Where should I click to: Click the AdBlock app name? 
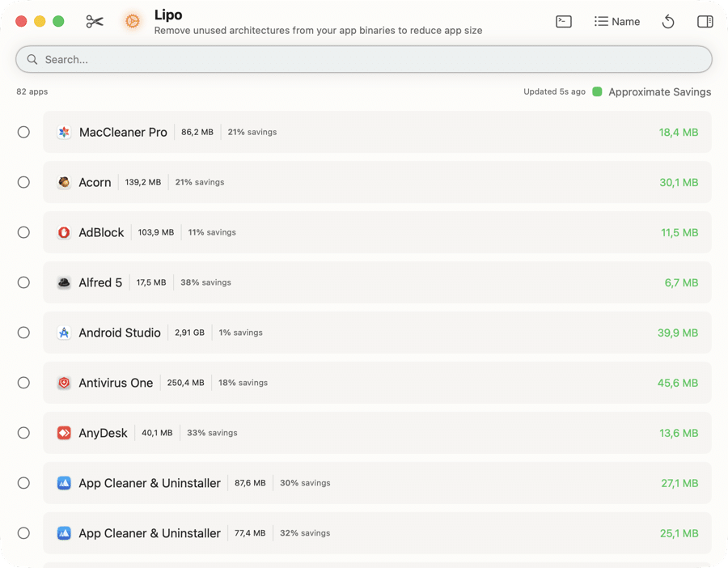click(101, 233)
